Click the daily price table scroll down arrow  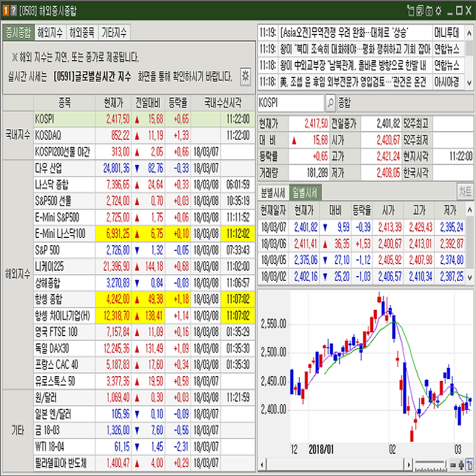pos(469,277)
